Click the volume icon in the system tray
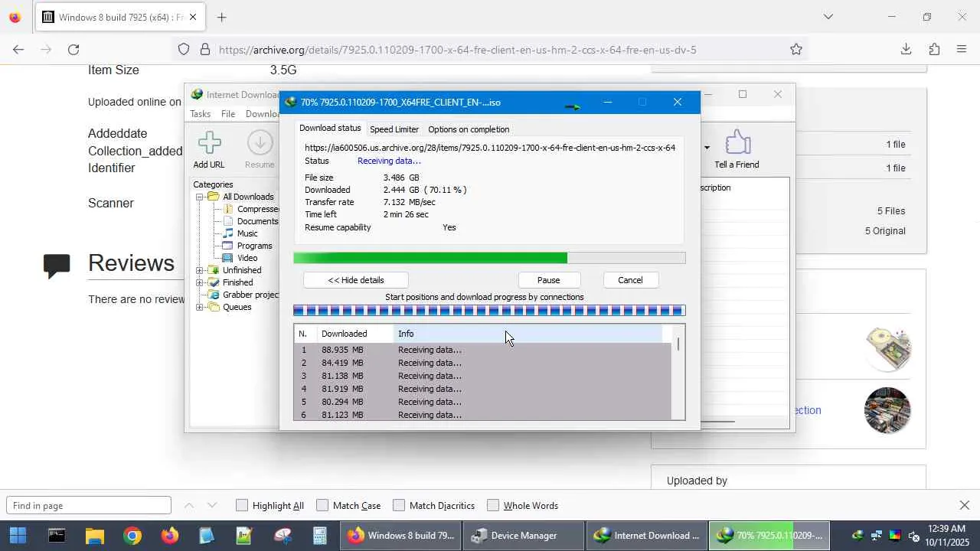Screen dimensions: 980x551 point(913,536)
